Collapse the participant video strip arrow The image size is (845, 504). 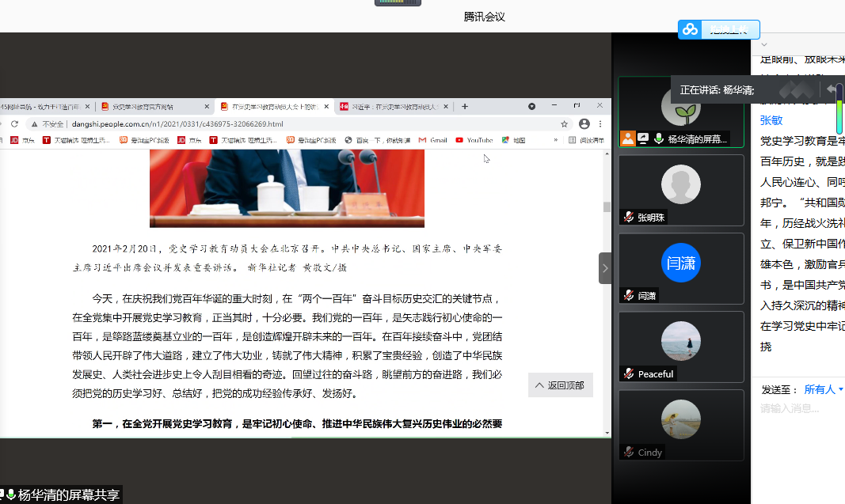pos(605,268)
